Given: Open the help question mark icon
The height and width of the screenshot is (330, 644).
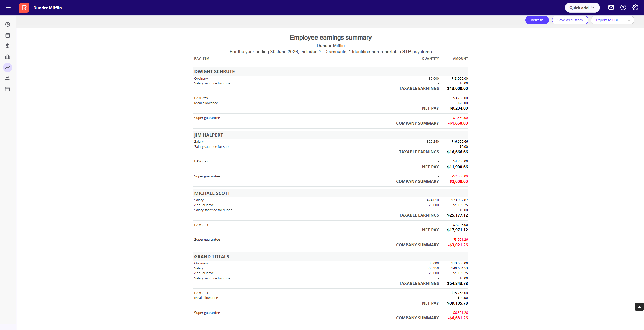Looking at the screenshot, I should coord(623,8).
